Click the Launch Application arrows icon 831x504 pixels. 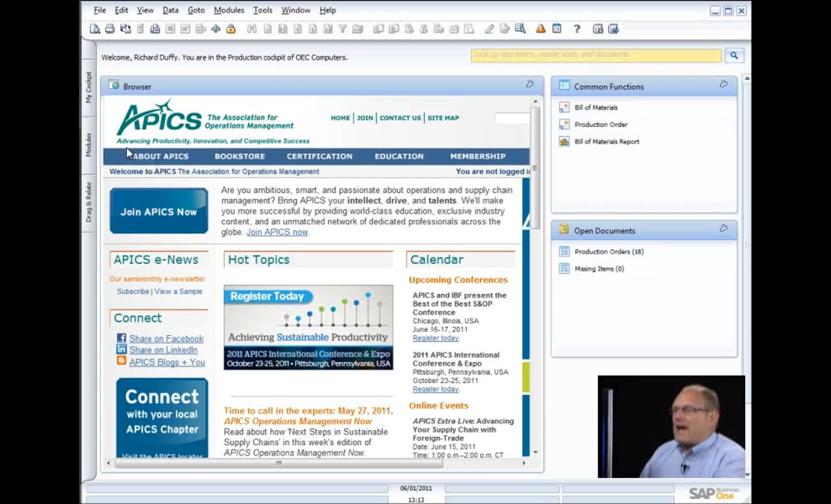click(x=216, y=29)
